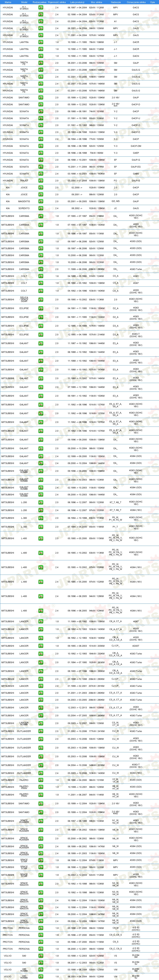Click the MAGENTIS model cell
Image resolution: width=159 pixels, height=980 pixels.
[x=24, y=202]
